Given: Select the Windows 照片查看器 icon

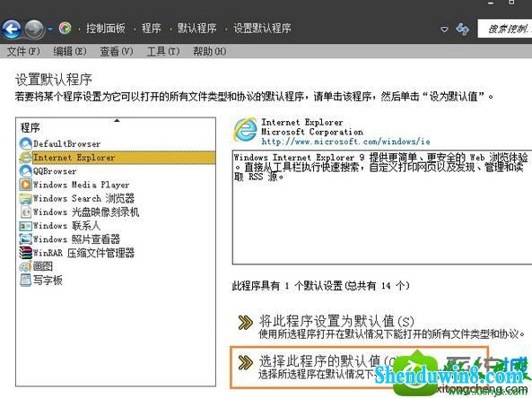Looking at the screenshot, I should 26,239.
